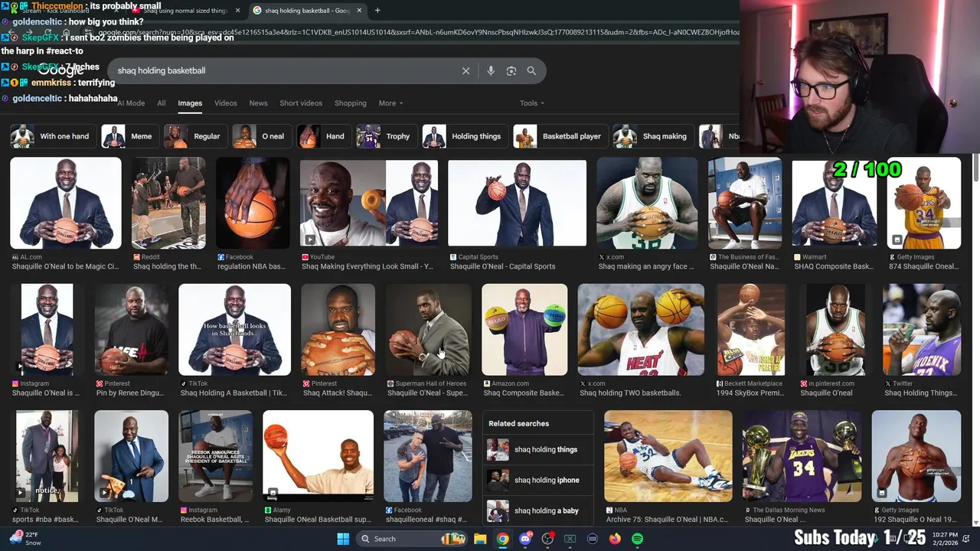980x551 pixels.
Task: Clear the search box with the X icon
Action: [x=465, y=70]
